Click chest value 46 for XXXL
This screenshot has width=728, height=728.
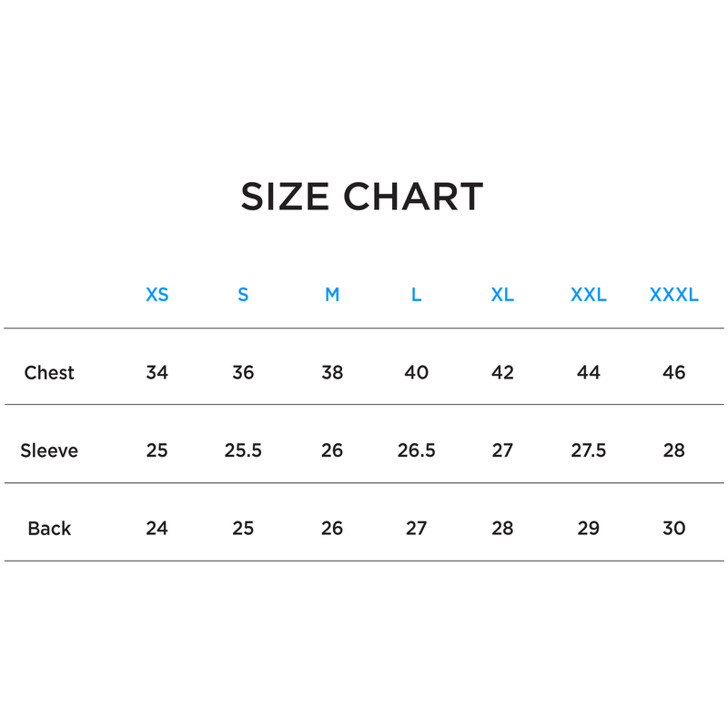tap(674, 372)
